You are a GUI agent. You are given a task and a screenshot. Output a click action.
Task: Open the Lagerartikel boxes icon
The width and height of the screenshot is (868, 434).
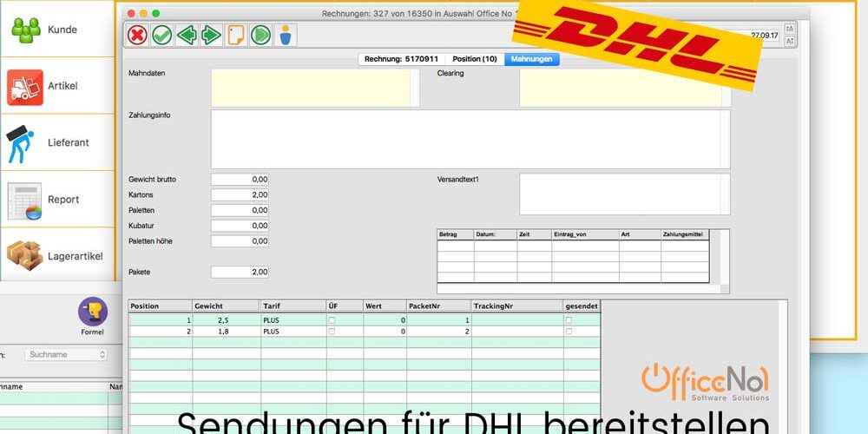click(25, 256)
